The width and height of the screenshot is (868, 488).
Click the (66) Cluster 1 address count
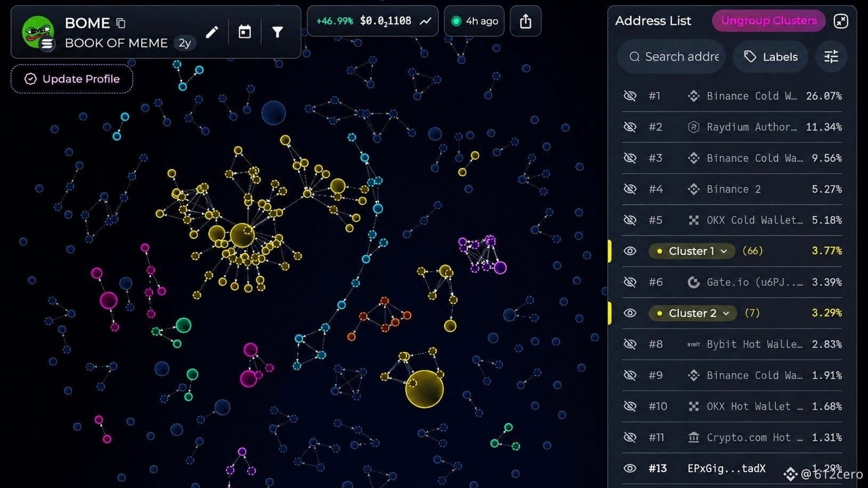[x=752, y=251]
